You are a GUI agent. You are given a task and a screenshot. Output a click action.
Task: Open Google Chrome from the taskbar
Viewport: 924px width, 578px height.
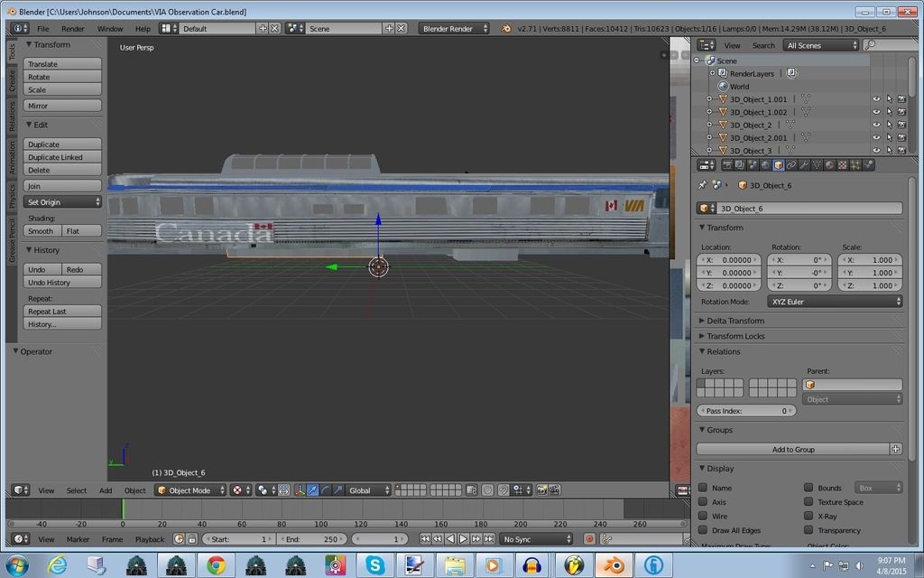216,565
